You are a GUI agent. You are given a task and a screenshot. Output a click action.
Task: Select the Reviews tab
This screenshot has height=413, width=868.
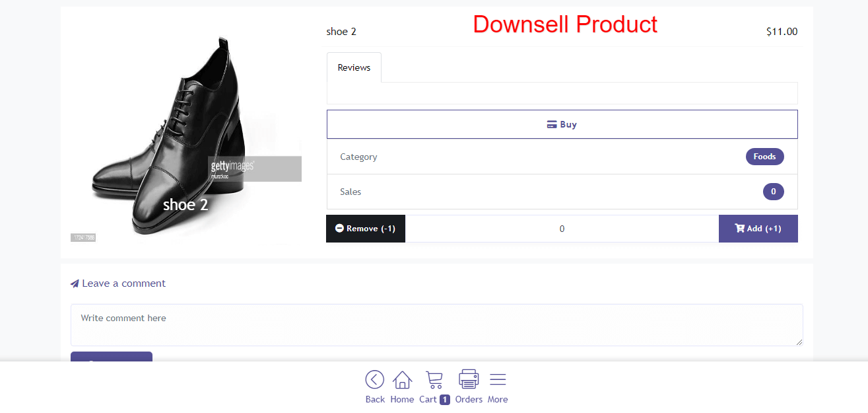coord(354,67)
